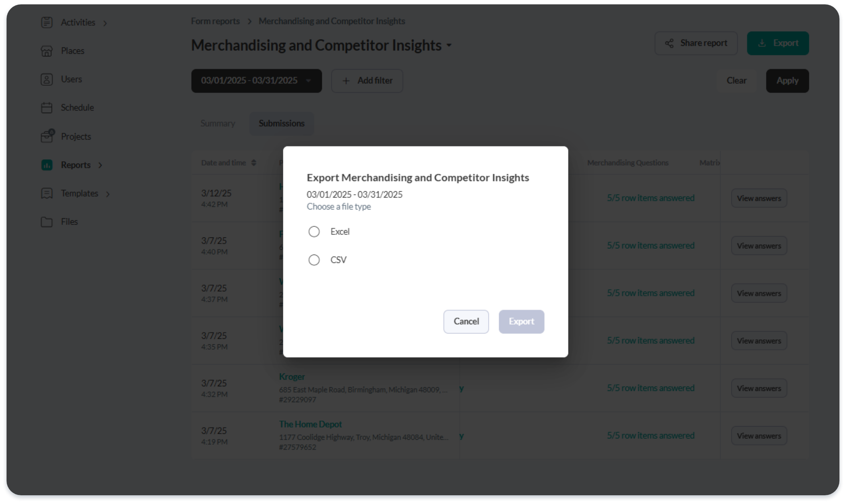Expand the Activities submenu chevron
This screenshot has height=504, width=846.
pyautogui.click(x=105, y=23)
